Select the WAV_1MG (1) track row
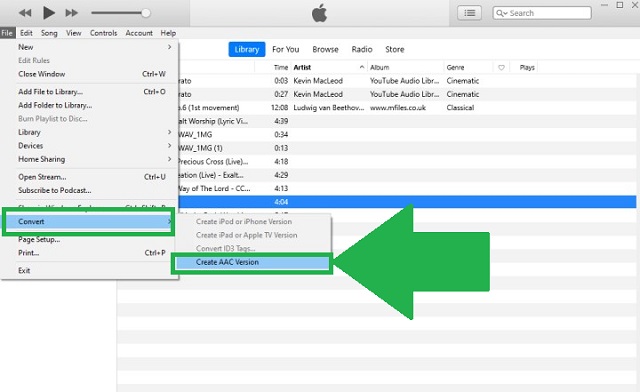The image size is (640, 392). click(407, 148)
